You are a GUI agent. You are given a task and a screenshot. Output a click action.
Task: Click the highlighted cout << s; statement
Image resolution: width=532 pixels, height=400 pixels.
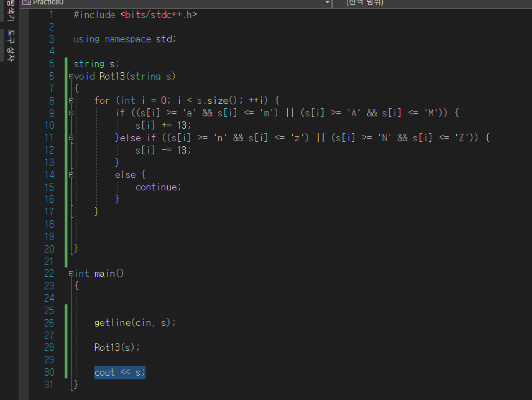[119, 372]
